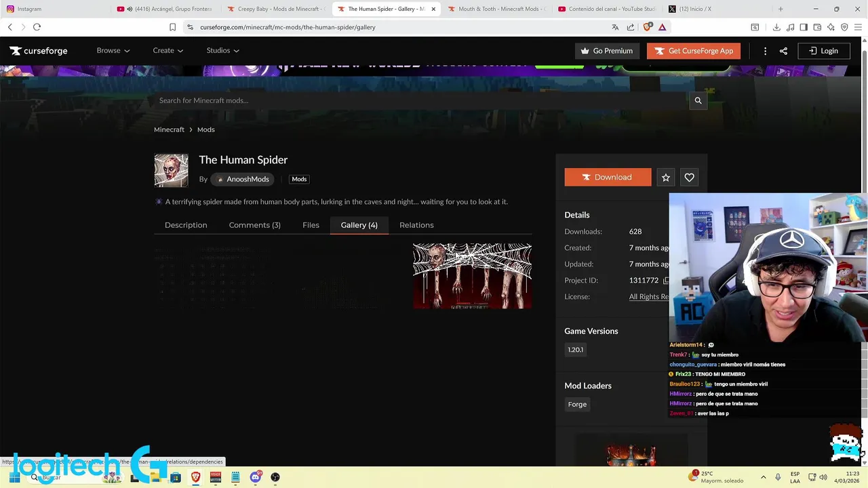Open the volume speaker tray icon
The image size is (868, 488).
[x=823, y=477]
